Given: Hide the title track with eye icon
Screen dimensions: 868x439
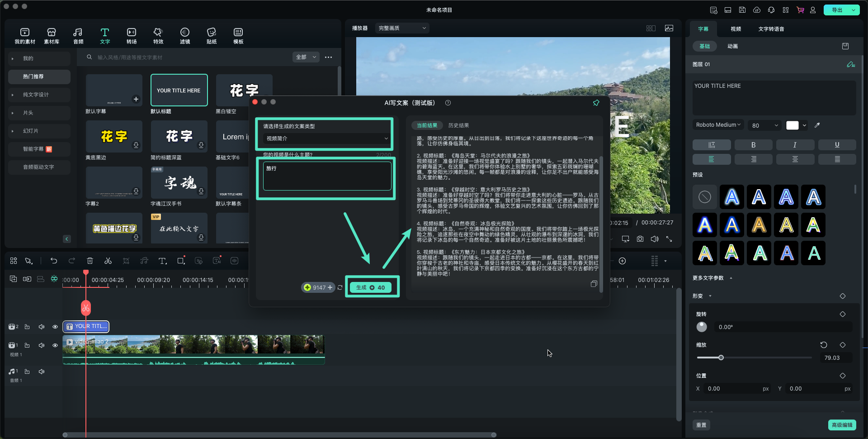Looking at the screenshot, I should 55,327.
